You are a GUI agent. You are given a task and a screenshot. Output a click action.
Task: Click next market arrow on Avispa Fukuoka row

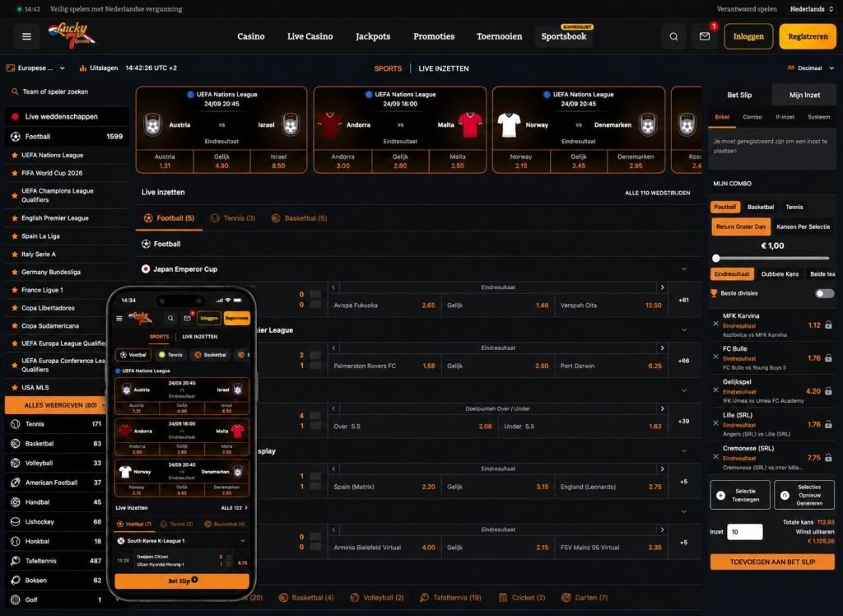tap(662, 287)
